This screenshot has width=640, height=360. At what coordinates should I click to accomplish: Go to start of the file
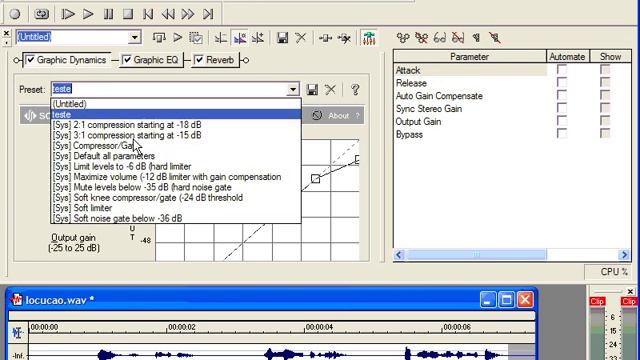[148, 14]
